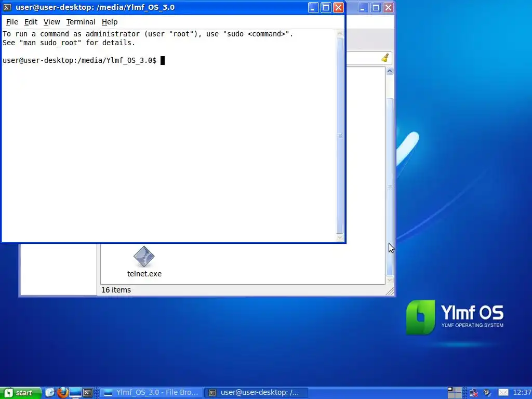The width and height of the screenshot is (532, 399).
Task: Open the File menu in the terminal
Action: pyautogui.click(x=12, y=22)
